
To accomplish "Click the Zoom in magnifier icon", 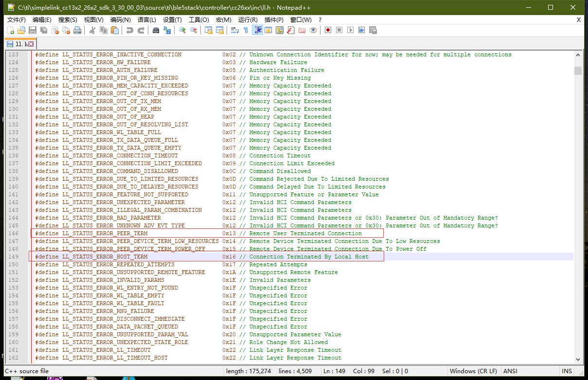I will pos(182,30).
